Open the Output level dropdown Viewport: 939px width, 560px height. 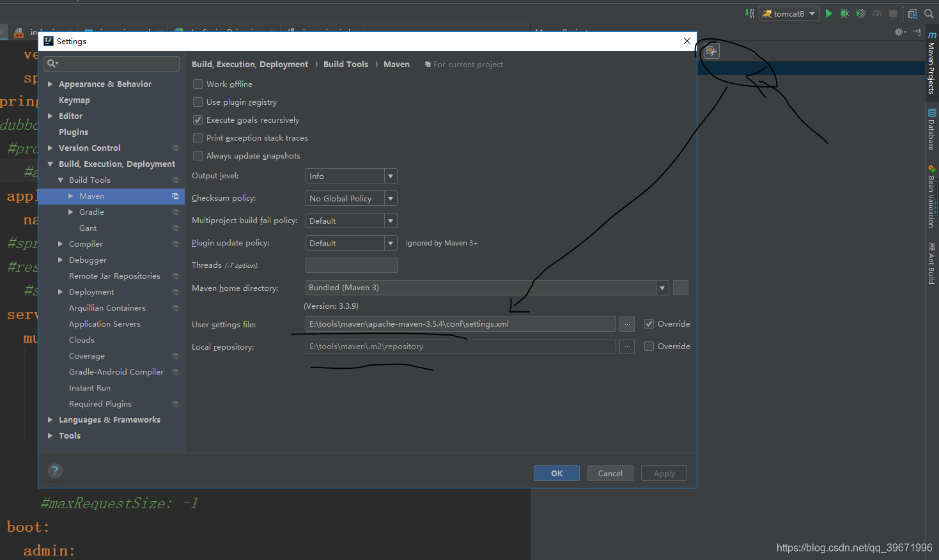(x=351, y=176)
